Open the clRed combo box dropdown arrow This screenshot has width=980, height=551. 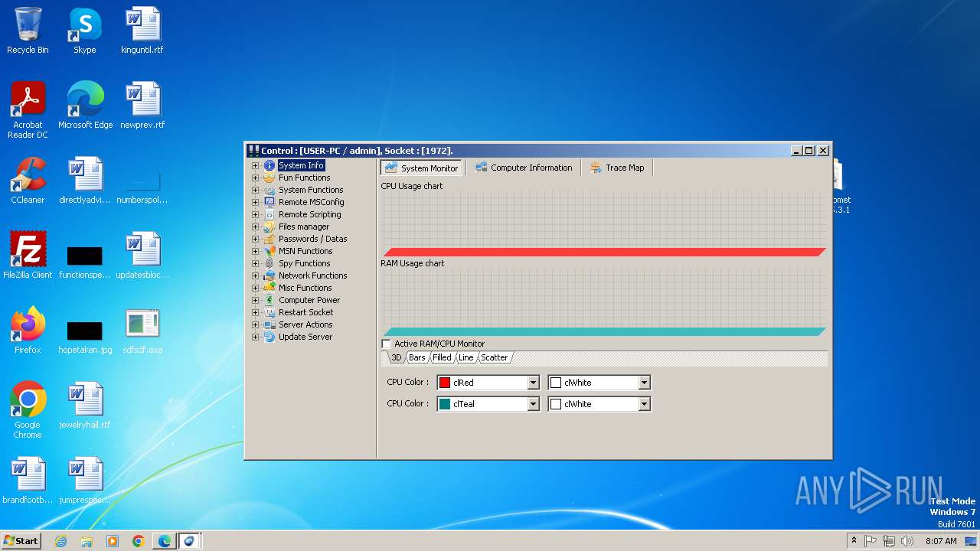[x=533, y=383]
